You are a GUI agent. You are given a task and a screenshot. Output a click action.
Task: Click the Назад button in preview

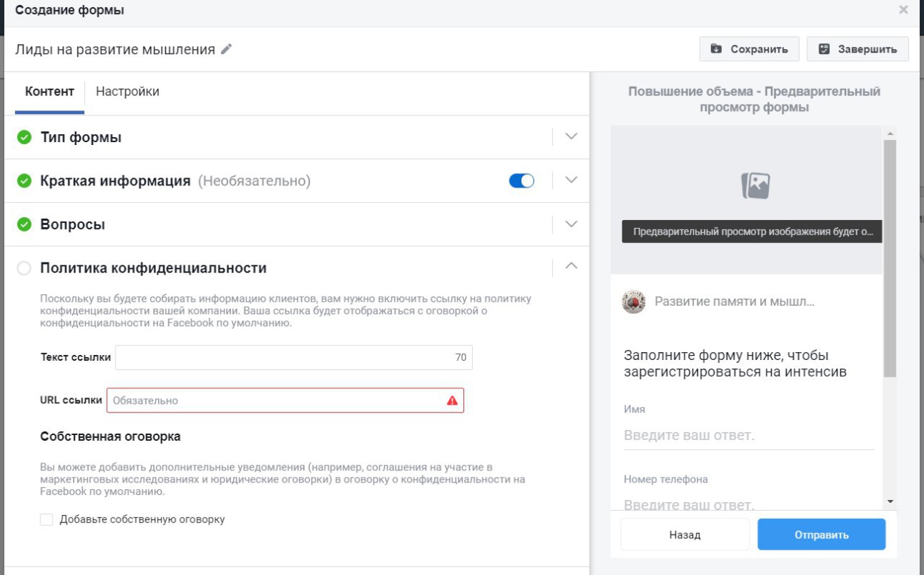tap(684, 535)
